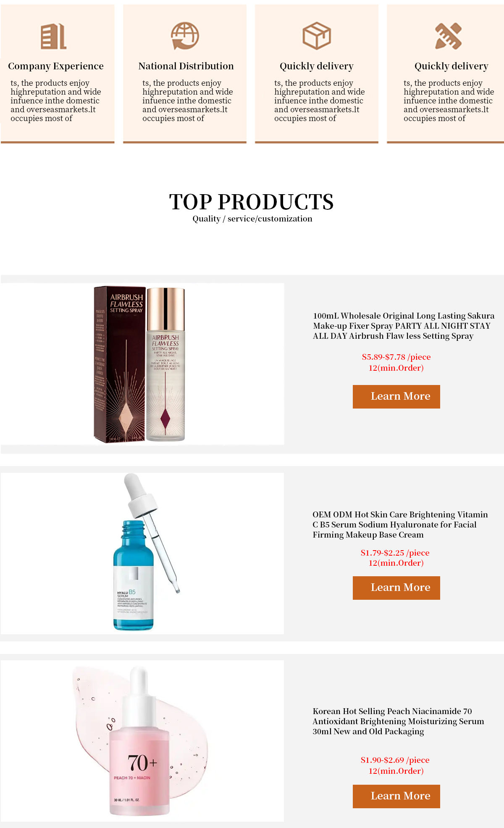This screenshot has width=504, height=828.
Task: Click the Quality / service/customization subtitle
Action: coord(252,219)
